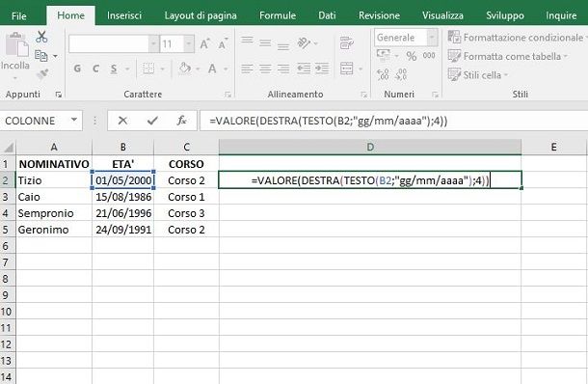Apply percent style format

[412, 56]
